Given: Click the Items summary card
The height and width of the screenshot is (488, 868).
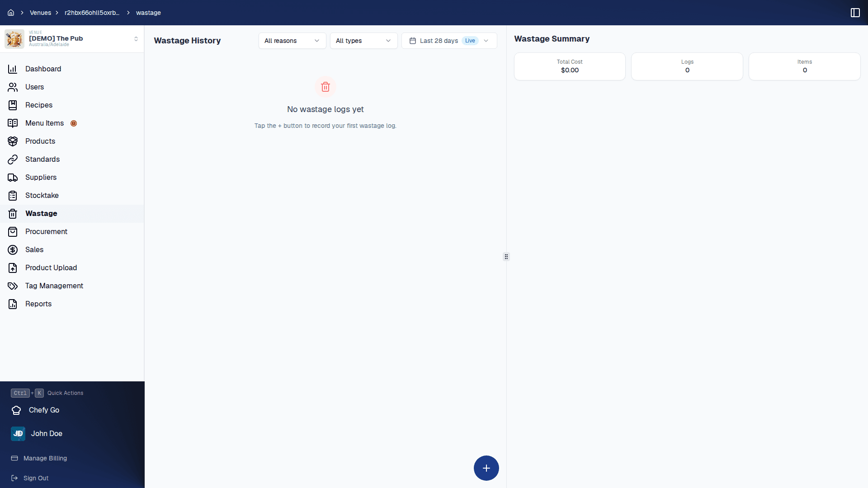Looking at the screenshot, I should point(805,66).
